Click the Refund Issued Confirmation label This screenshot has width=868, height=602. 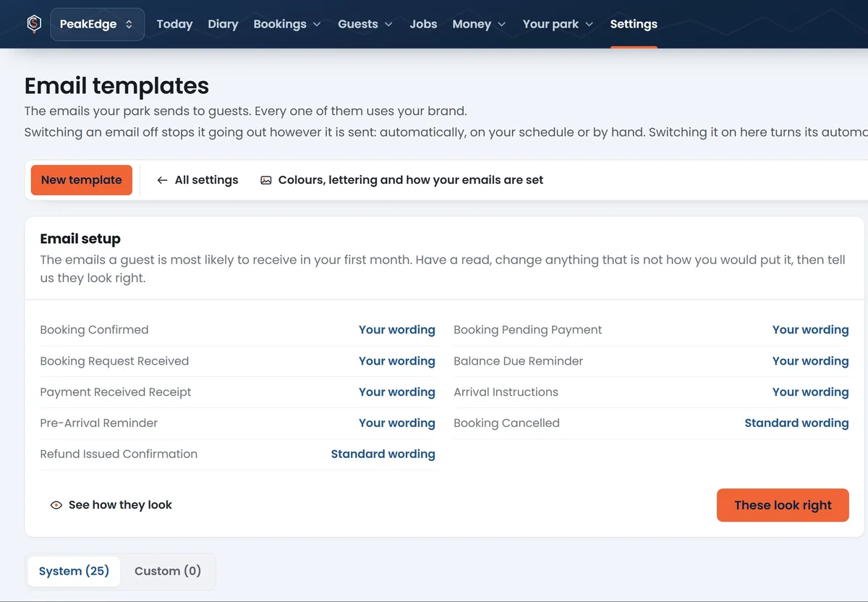[x=119, y=454]
